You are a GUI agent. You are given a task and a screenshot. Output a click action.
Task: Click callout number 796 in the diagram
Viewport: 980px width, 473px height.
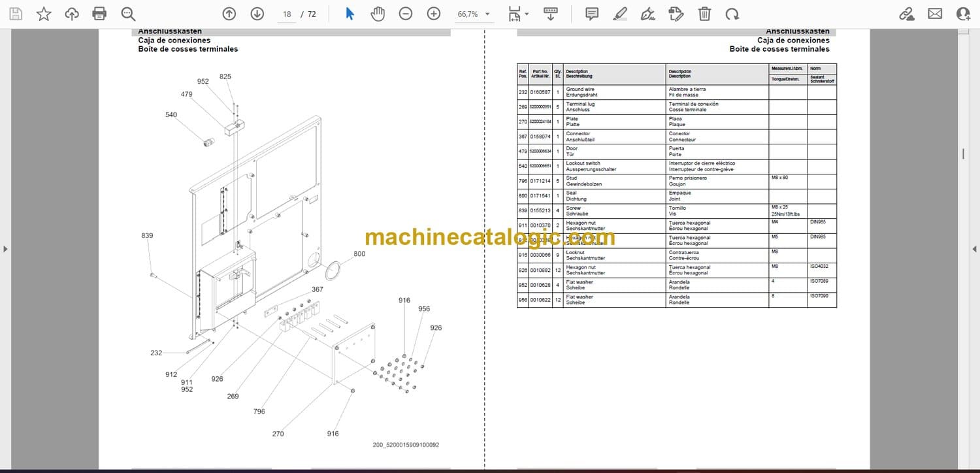259,412
